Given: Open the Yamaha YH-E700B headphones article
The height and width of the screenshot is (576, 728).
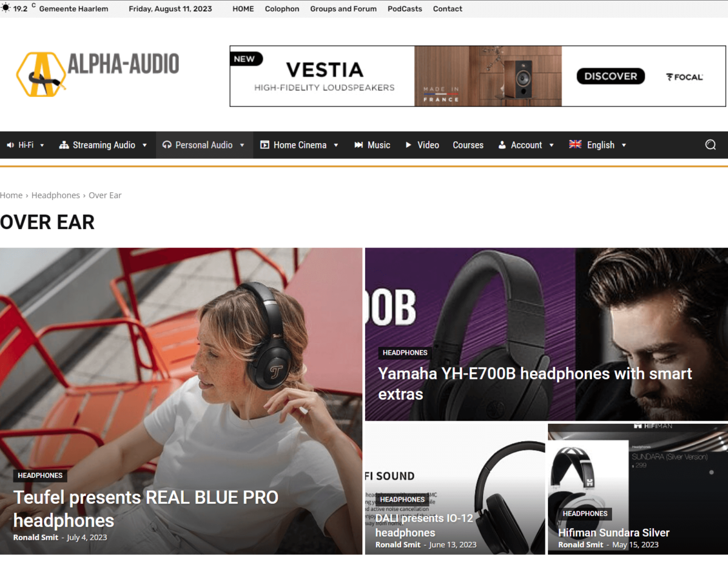Looking at the screenshot, I should 535,384.
